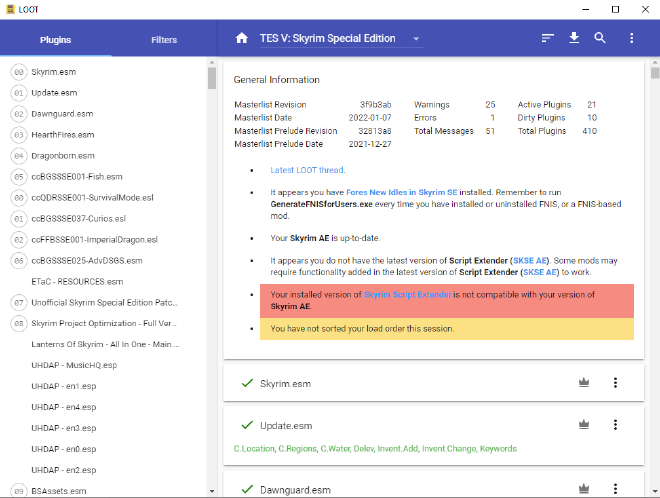Screen dimensions: 660x498
Task: Click the home icon in the header
Action: click(x=241, y=39)
